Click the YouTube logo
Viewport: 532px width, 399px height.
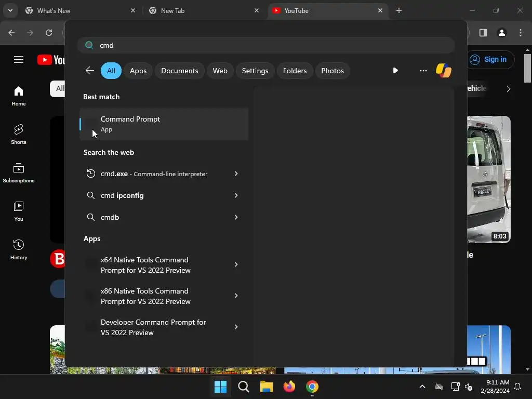(x=51, y=60)
